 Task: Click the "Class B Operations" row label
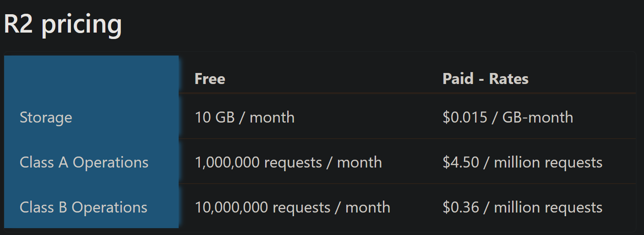[83, 207]
